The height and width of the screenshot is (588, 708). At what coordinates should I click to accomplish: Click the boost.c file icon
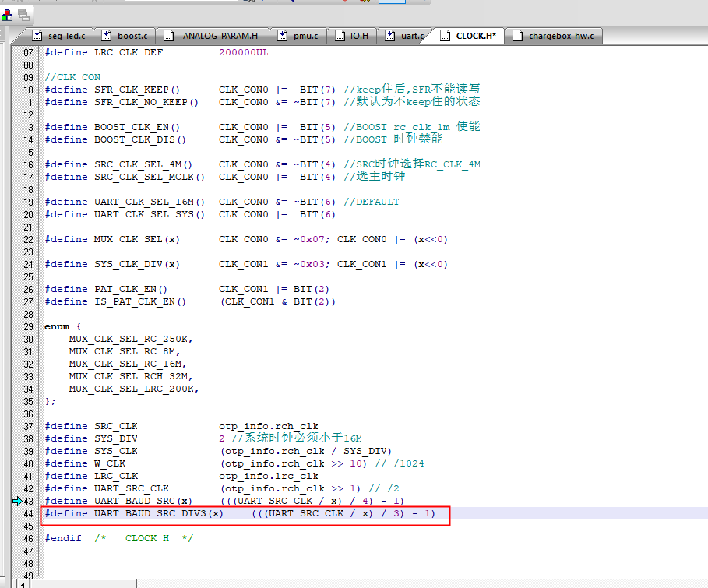tap(107, 36)
